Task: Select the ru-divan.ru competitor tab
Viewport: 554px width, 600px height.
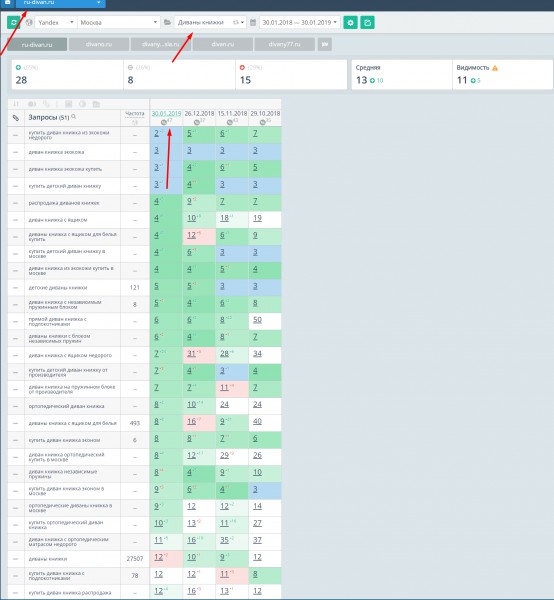Action: pyautogui.click(x=37, y=44)
